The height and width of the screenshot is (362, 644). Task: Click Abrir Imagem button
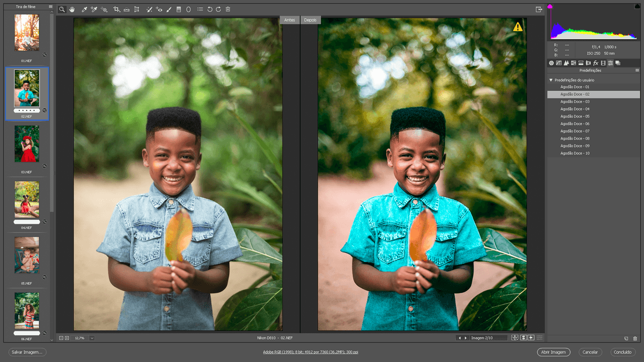pos(553,352)
